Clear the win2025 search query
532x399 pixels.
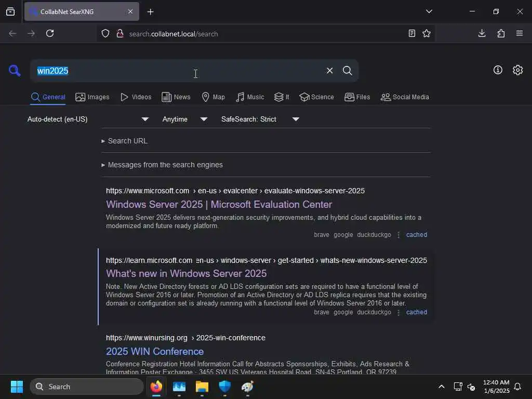[x=329, y=71]
